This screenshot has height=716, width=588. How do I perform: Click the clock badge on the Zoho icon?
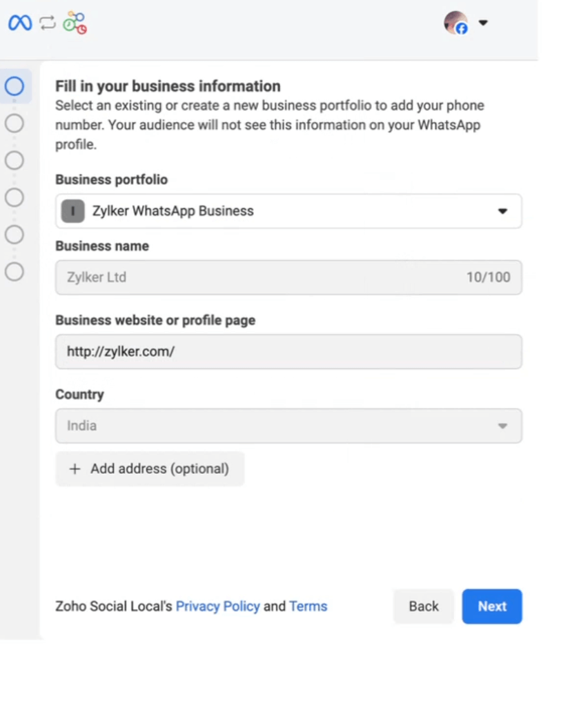pos(81,30)
